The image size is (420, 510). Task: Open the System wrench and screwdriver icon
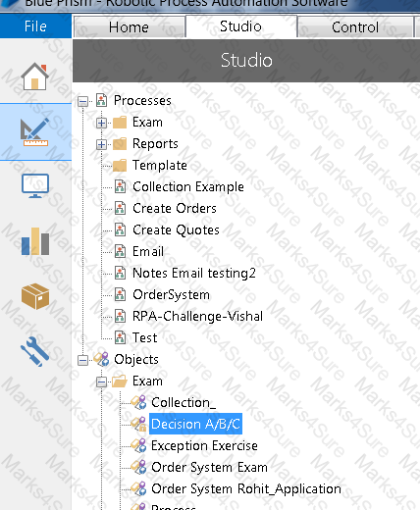click(35, 351)
